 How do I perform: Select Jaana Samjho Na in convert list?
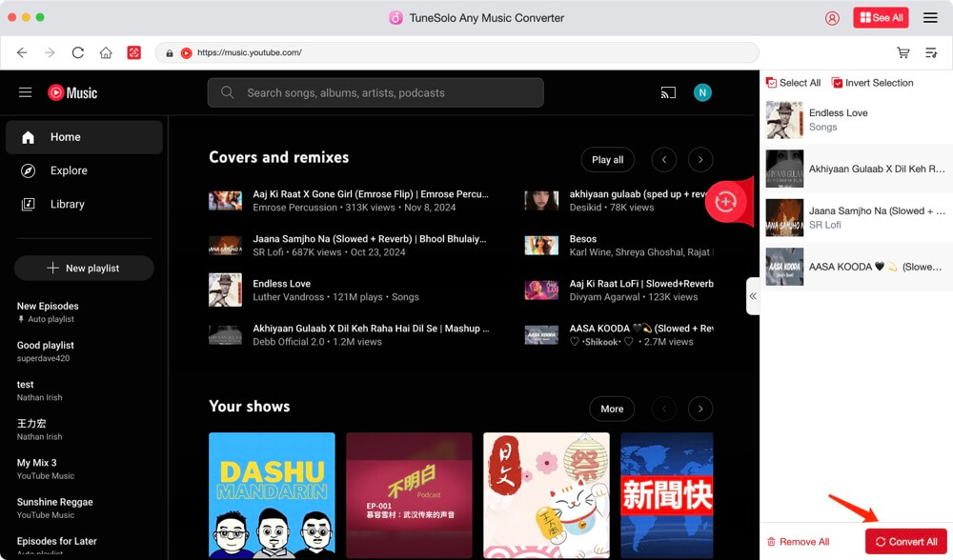click(857, 217)
